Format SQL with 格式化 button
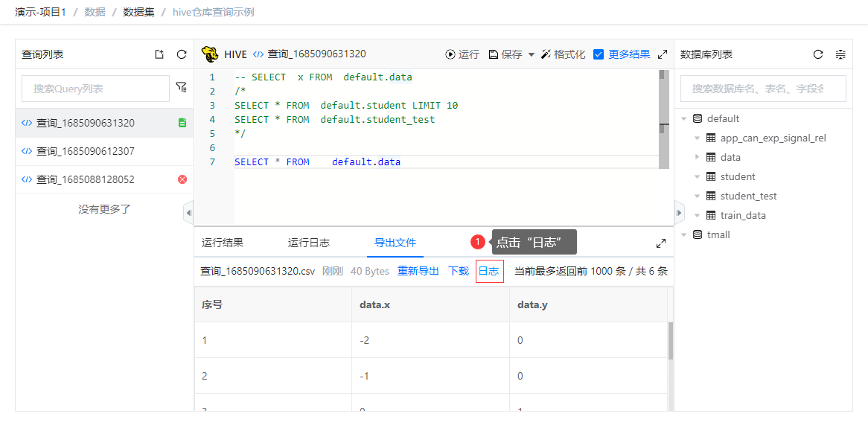This screenshot has width=868, height=425. tap(563, 54)
